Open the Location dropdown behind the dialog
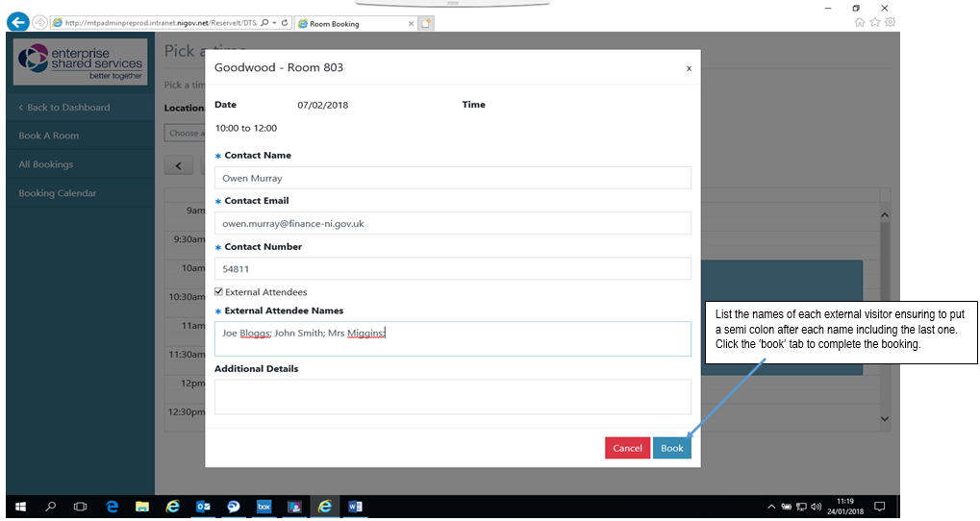This screenshot has width=980, height=521. [x=185, y=133]
